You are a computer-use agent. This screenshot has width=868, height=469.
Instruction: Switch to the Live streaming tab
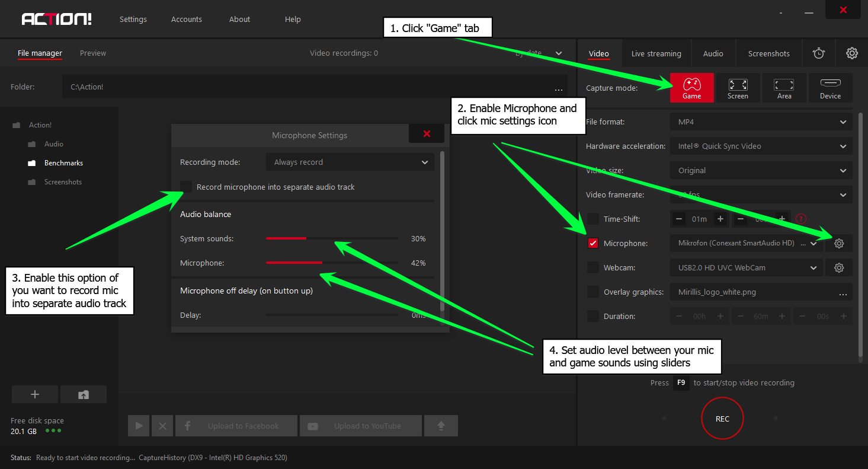pyautogui.click(x=656, y=53)
